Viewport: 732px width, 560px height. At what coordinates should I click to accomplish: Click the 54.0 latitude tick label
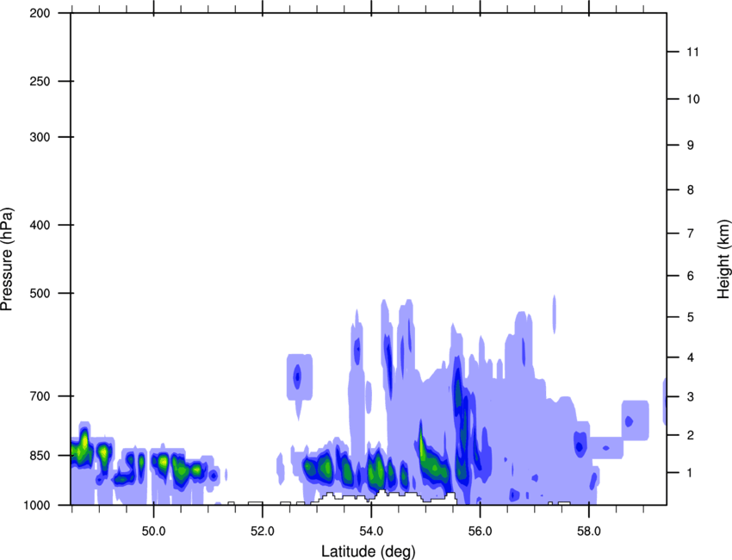[372, 531]
